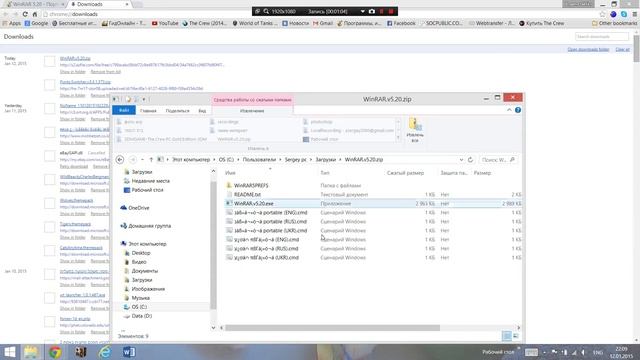Image resolution: width=640 pixels, height=360 pixels.
Task: Open Файл ribbon tab
Action: pos(124,110)
